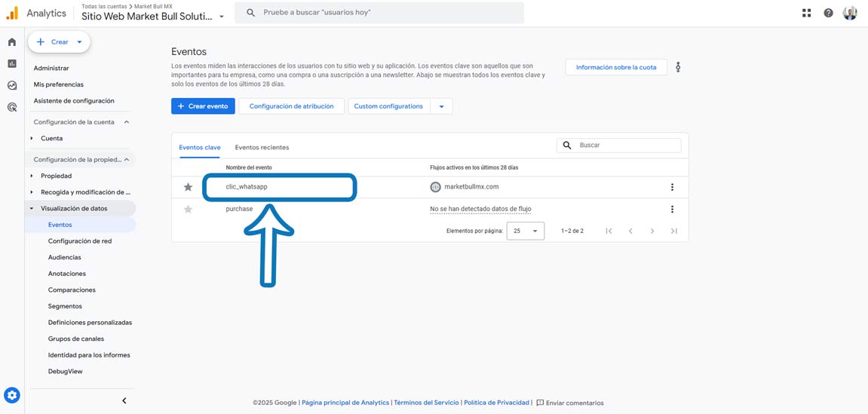Open the Google apps grid icon
Image resolution: width=868 pixels, height=414 pixels.
(806, 13)
